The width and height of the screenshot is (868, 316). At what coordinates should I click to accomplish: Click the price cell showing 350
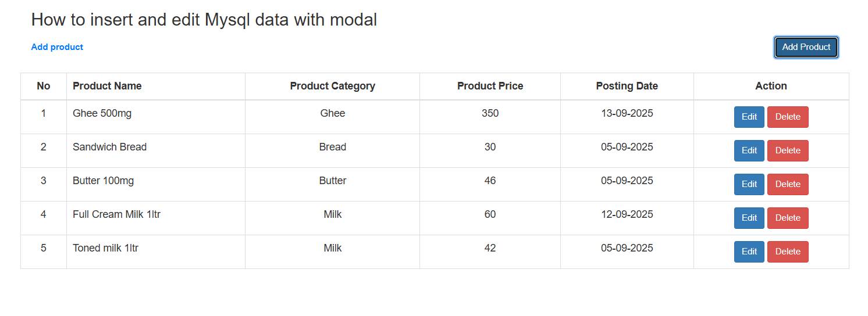[x=490, y=113]
